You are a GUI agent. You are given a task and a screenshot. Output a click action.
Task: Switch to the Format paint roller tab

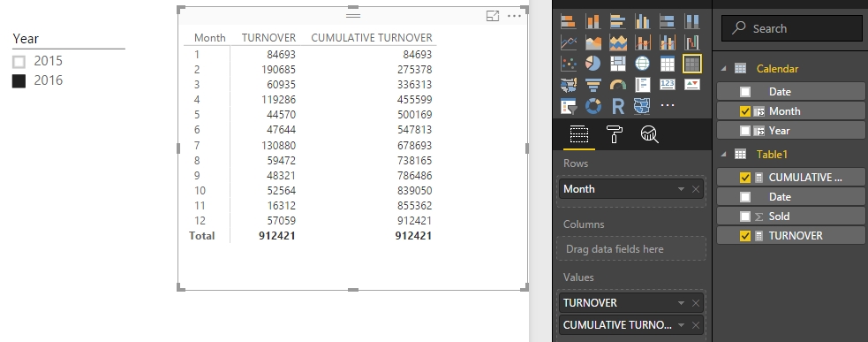click(x=615, y=134)
